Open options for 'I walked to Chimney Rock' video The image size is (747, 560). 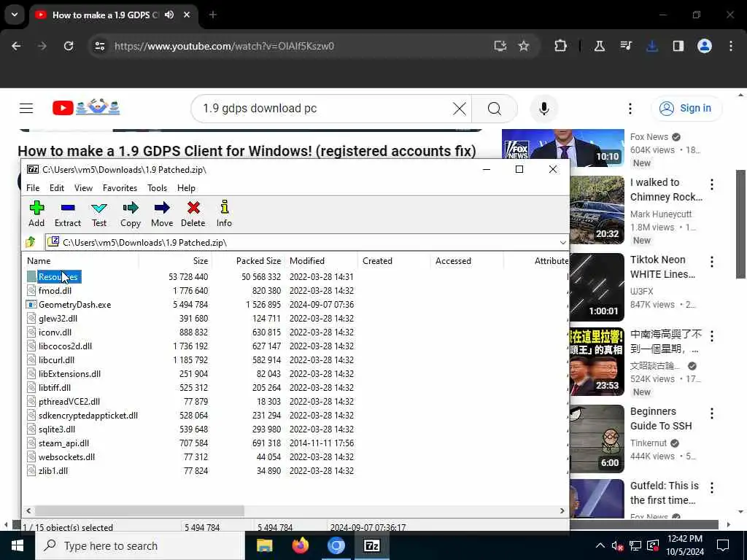click(712, 184)
